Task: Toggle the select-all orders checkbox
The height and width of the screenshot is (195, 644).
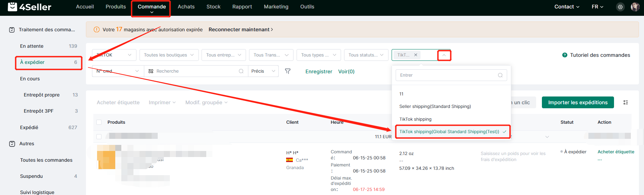Action: click(99, 122)
